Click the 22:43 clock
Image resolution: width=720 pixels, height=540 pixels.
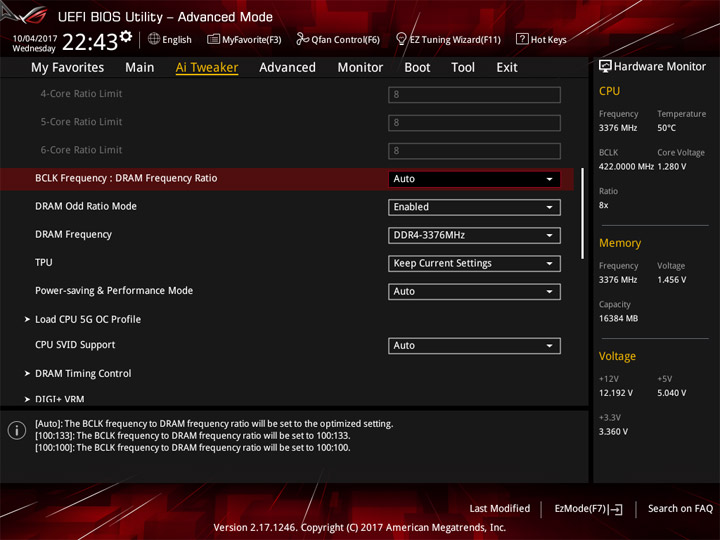pyautogui.click(x=90, y=42)
